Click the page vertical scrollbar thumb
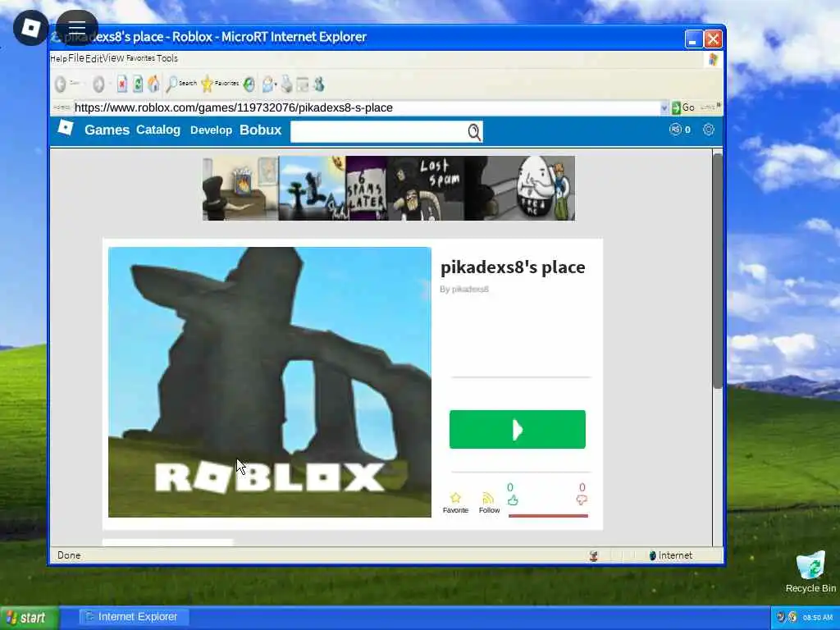 click(x=717, y=271)
